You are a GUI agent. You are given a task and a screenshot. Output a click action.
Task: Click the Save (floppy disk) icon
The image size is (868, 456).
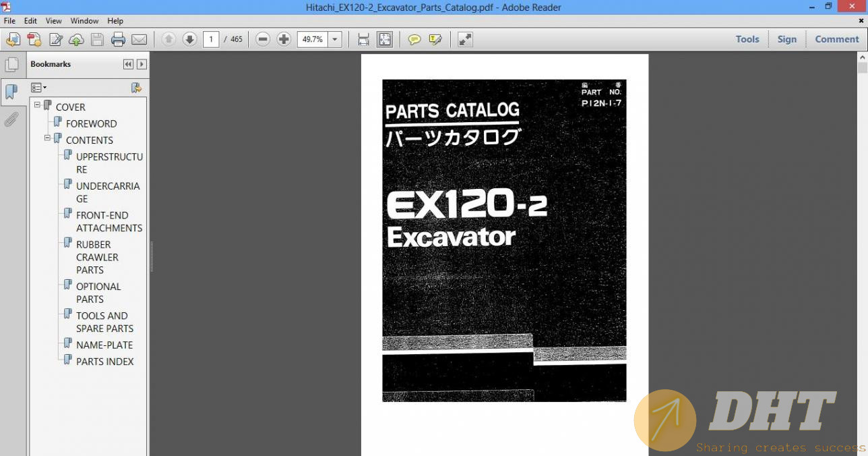click(x=97, y=40)
